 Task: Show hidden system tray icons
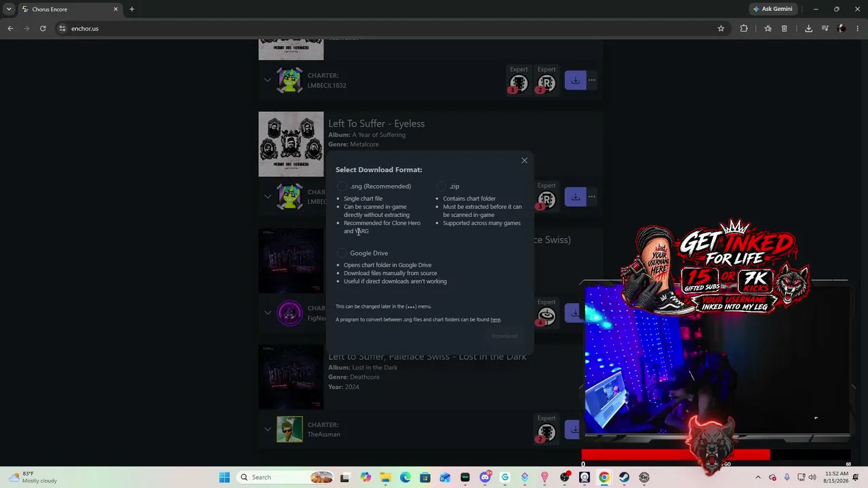tap(758, 477)
